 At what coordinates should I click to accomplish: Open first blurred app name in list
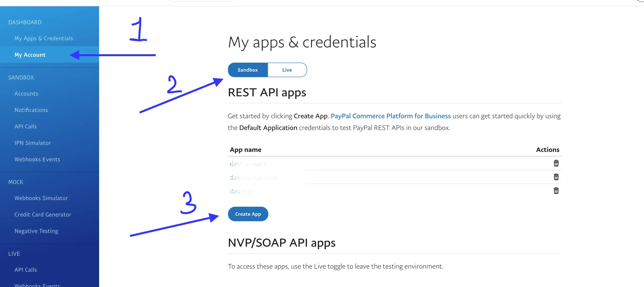[249, 164]
